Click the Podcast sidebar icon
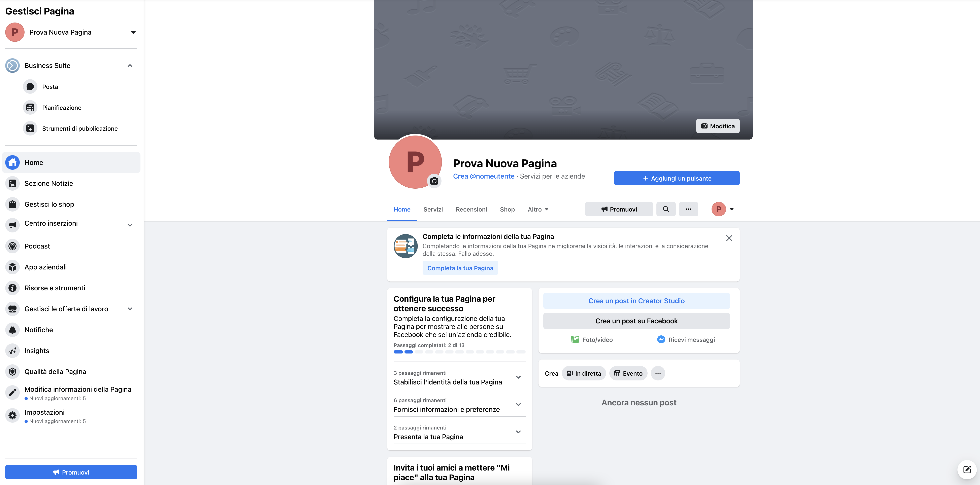Image resolution: width=980 pixels, height=485 pixels. tap(12, 246)
